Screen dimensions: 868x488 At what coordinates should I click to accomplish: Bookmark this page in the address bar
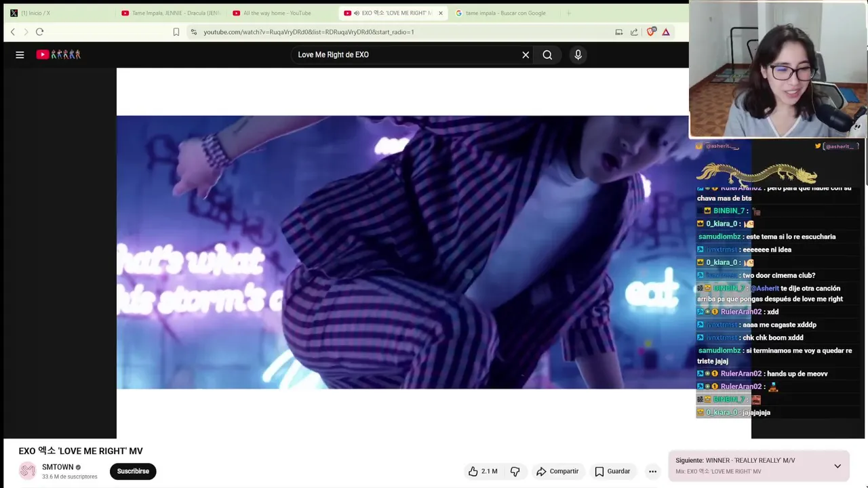[176, 32]
